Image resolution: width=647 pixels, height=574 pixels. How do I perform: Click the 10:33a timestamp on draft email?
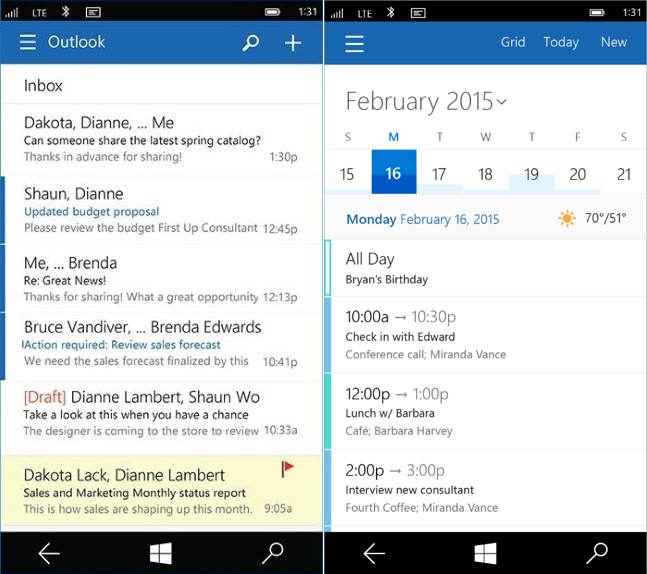281,430
